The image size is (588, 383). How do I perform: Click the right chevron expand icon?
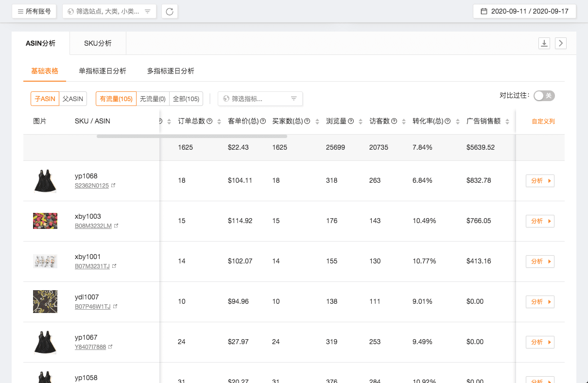click(x=561, y=43)
